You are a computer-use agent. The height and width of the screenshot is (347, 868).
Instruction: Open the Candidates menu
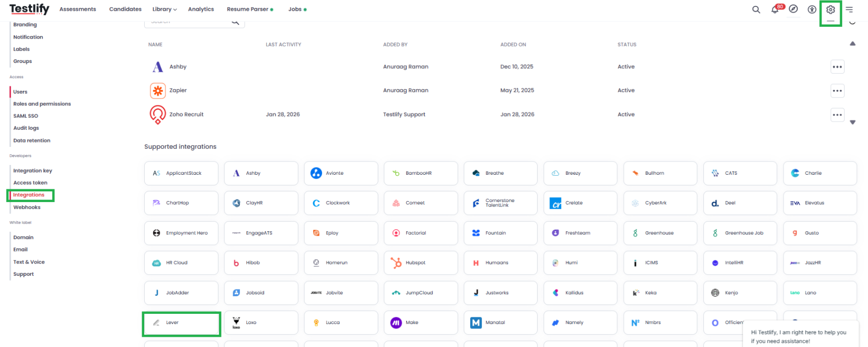pos(125,9)
